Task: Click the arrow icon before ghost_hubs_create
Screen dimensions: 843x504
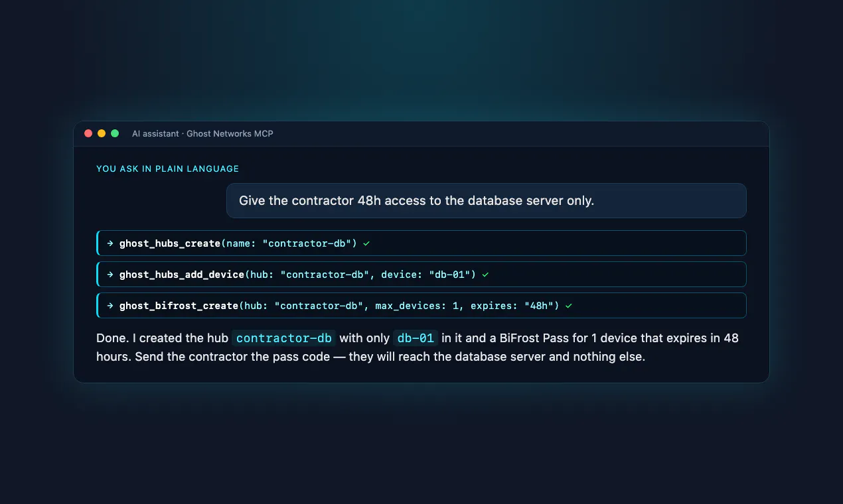Action: (x=110, y=243)
